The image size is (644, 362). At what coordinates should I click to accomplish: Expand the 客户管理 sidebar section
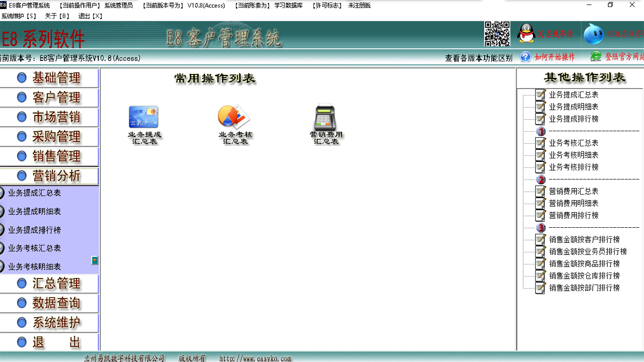click(49, 98)
